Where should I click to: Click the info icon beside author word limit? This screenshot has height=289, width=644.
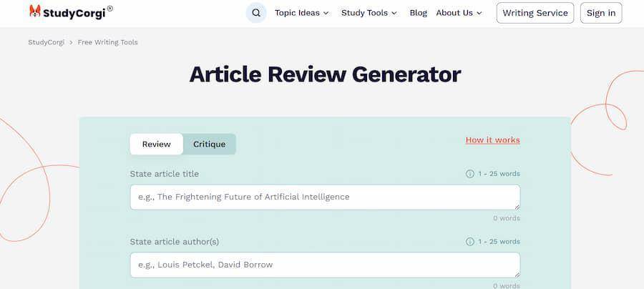pos(470,241)
